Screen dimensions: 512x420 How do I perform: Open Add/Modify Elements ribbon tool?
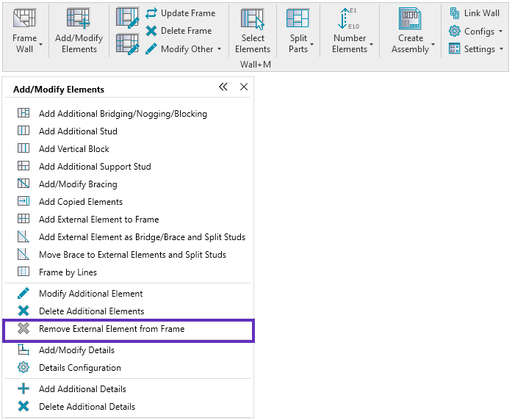pyautogui.click(x=79, y=19)
